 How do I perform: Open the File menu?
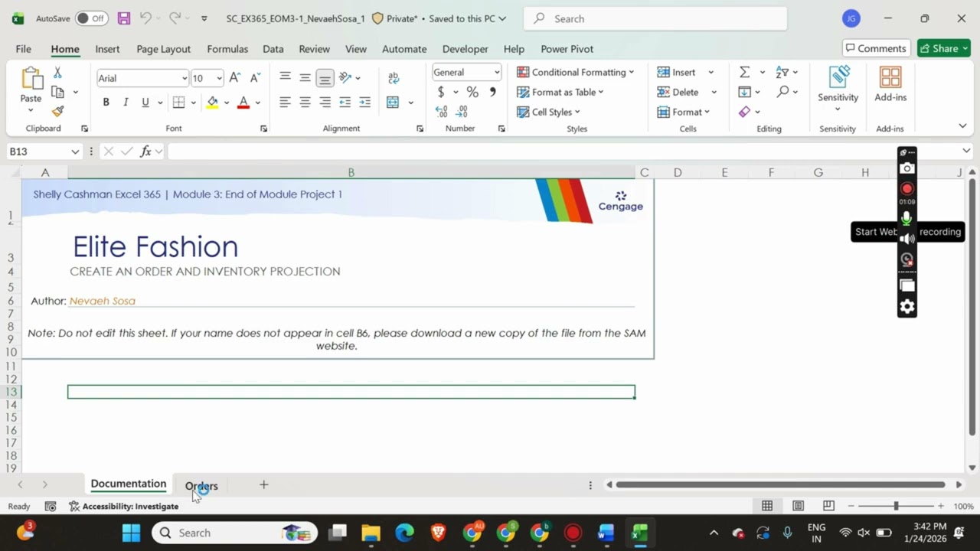(x=24, y=48)
